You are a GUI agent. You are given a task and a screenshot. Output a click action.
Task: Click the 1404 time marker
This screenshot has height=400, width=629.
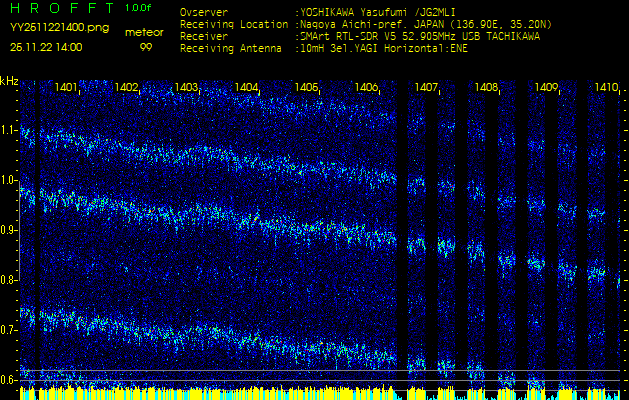point(247,88)
